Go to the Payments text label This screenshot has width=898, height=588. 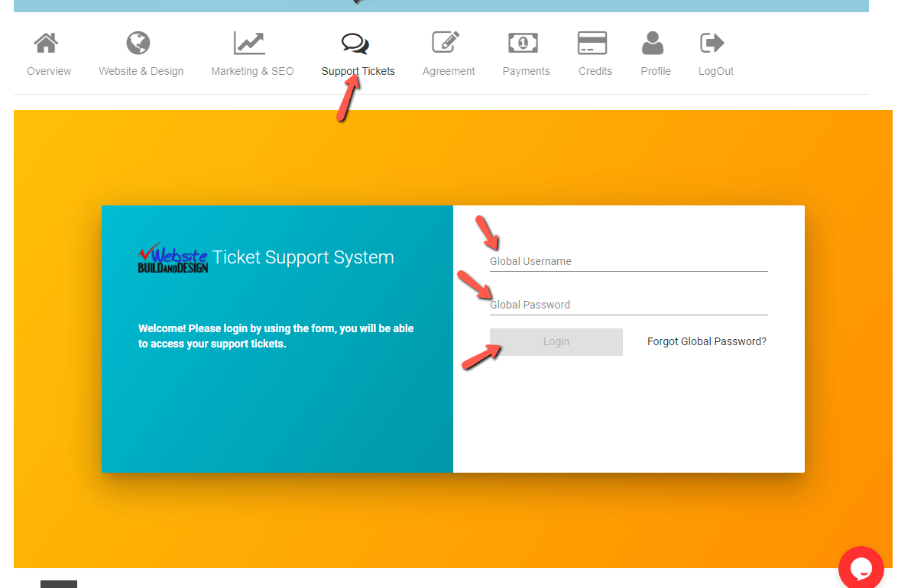[526, 71]
